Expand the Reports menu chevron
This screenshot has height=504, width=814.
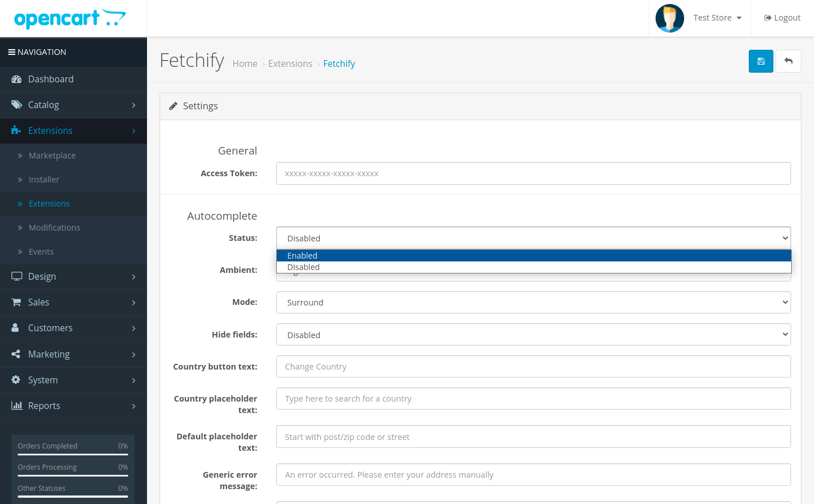(134, 406)
